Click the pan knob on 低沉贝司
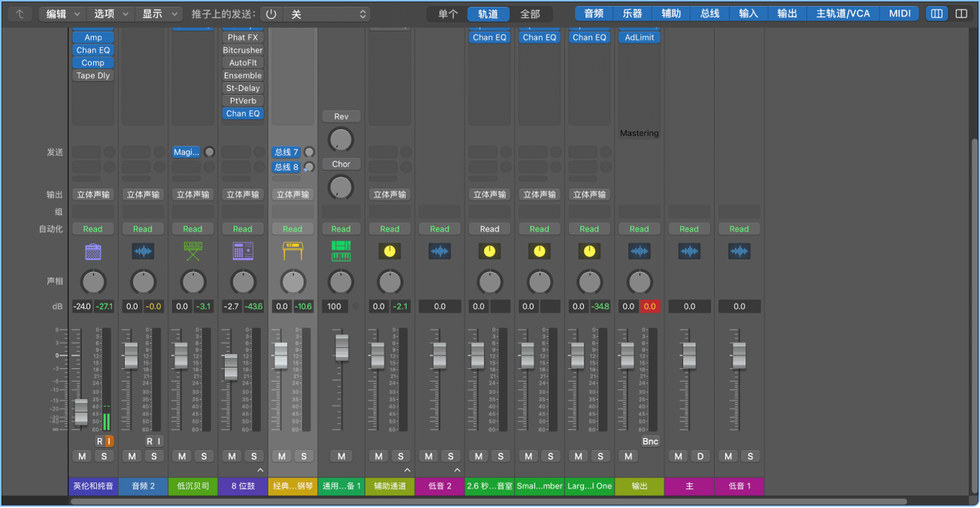Image resolution: width=980 pixels, height=508 pixels. click(193, 282)
